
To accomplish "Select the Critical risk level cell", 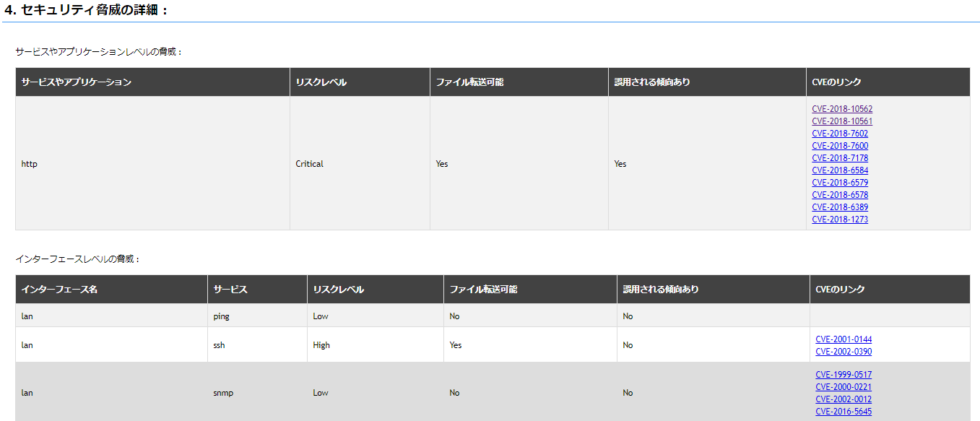I will pos(309,164).
